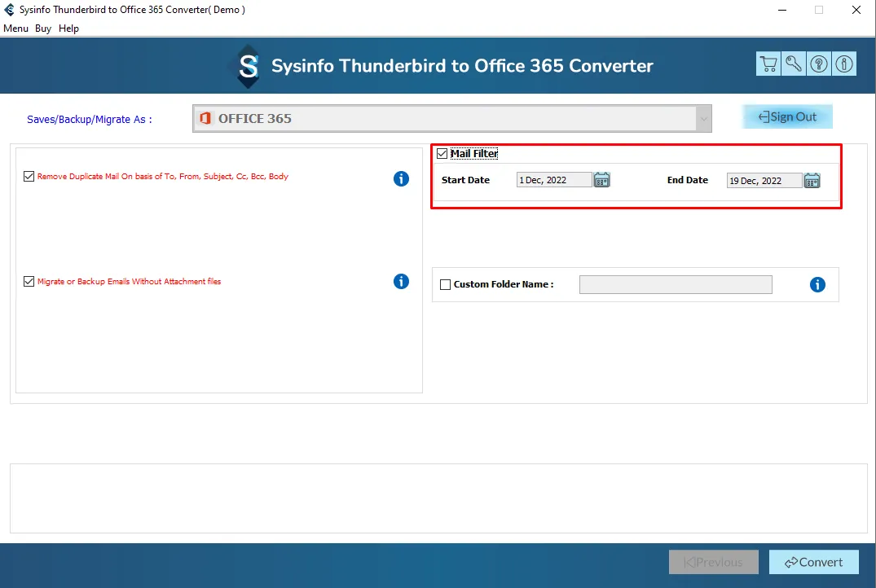This screenshot has width=876, height=588.
Task: Click the End Date label
Action: [687, 180]
